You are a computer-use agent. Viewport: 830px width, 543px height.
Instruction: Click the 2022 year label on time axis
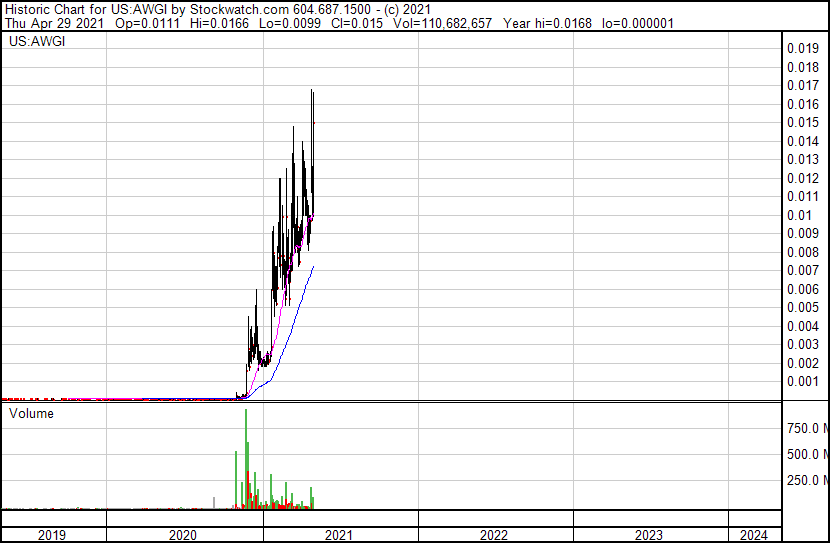494,535
